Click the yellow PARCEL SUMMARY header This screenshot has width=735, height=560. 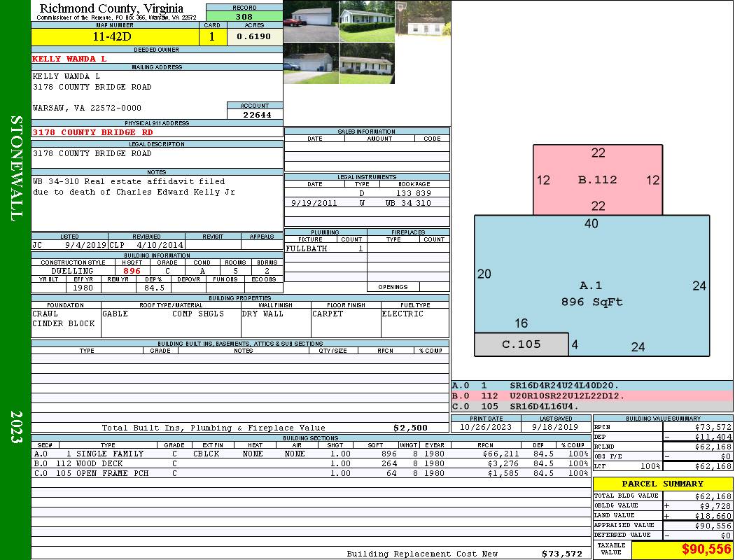click(x=662, y=484)
